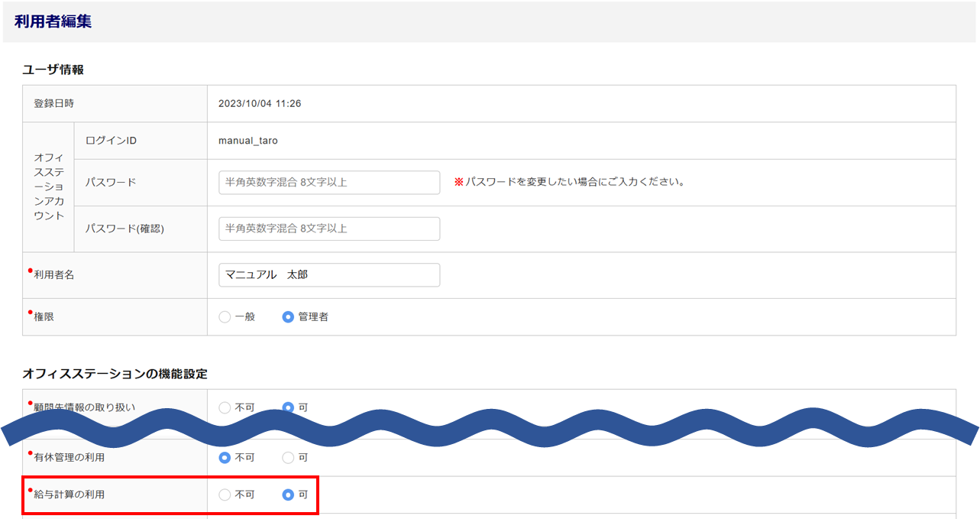980x519 pixels.
Task: Click the 利用者名 text field
Action: click(x=328, y=275)
